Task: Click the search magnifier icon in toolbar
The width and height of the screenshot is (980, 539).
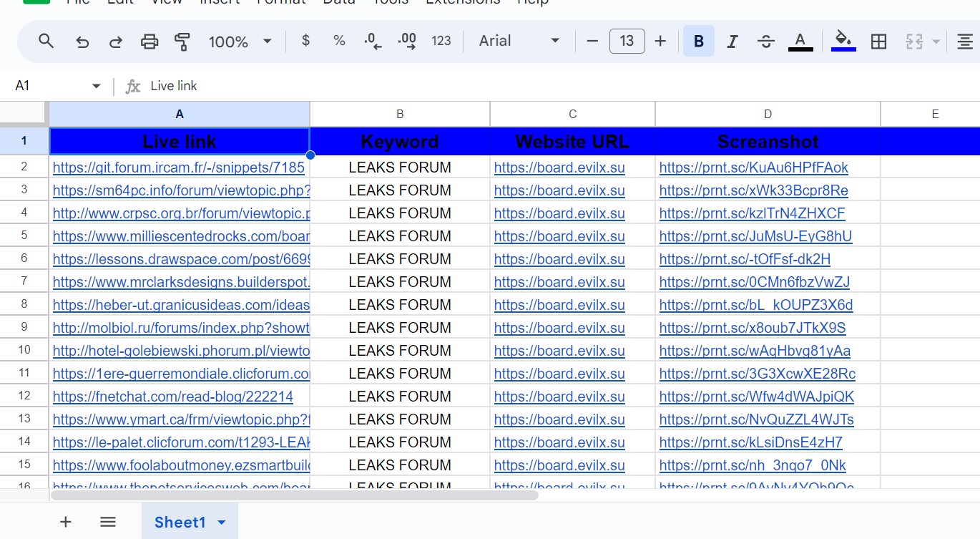Action: 46,42
